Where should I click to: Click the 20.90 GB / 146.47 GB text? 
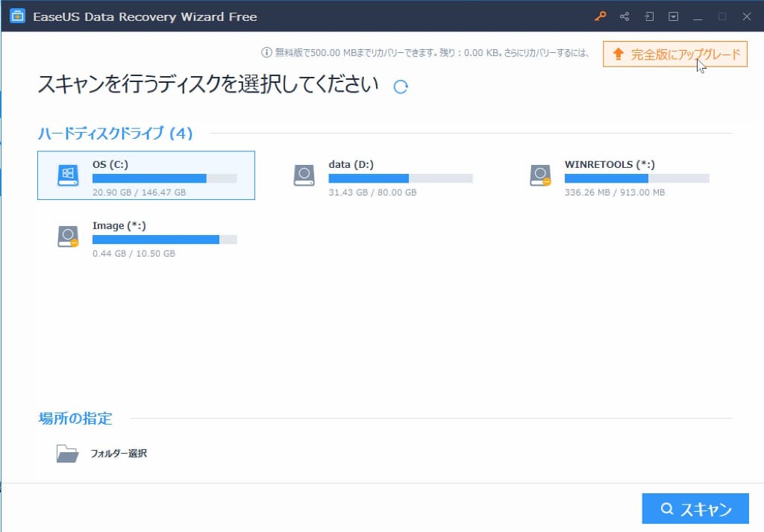pos(140,193)
